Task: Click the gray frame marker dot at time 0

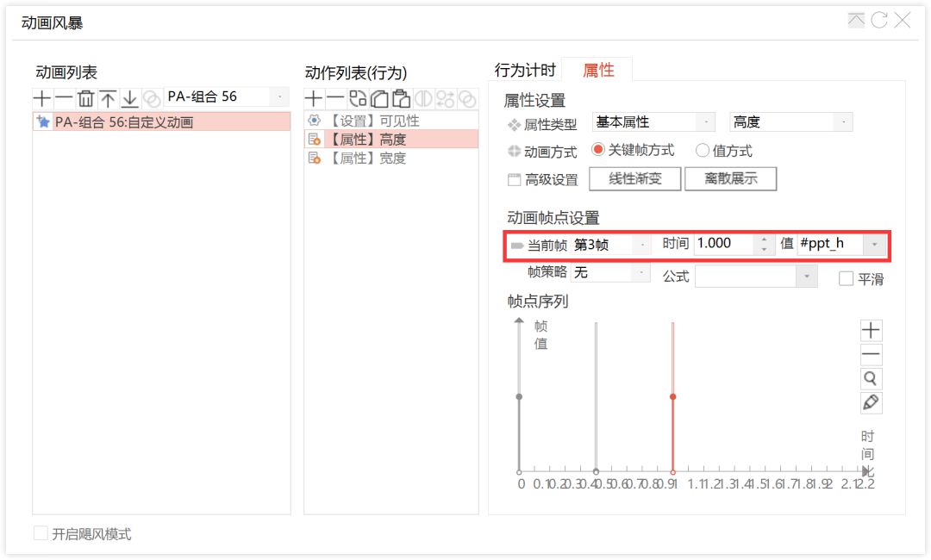Action: point(519,397)
